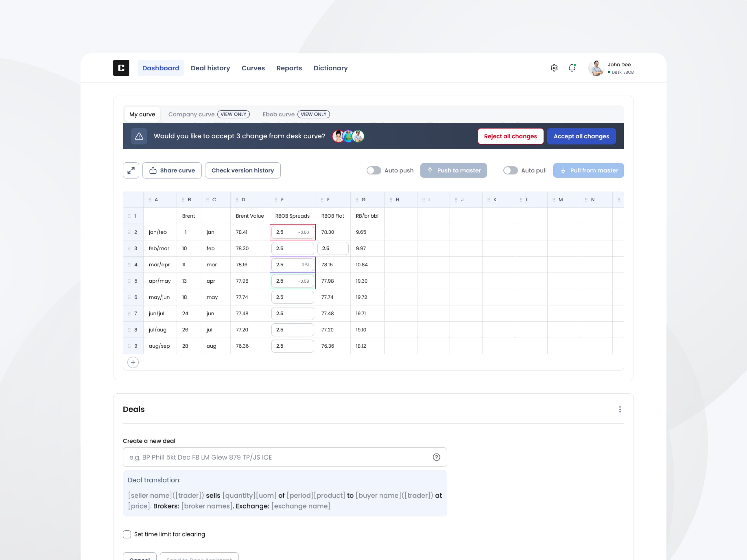
Task: Click the warning triangle icon in banner
Action: [139, 136]
